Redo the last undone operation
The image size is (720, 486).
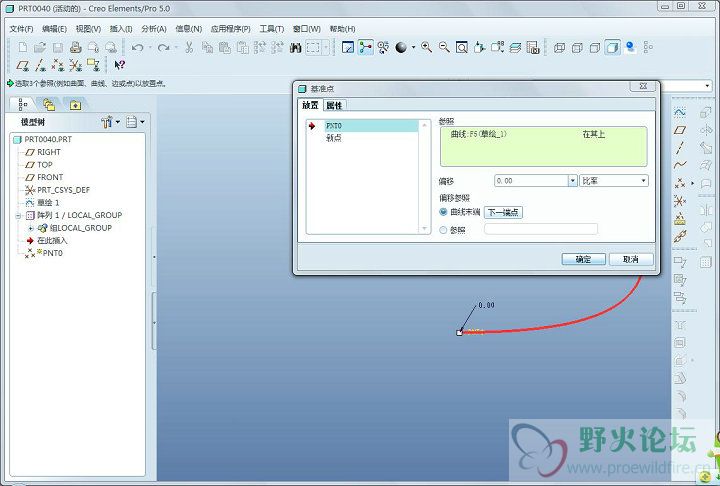163,47
